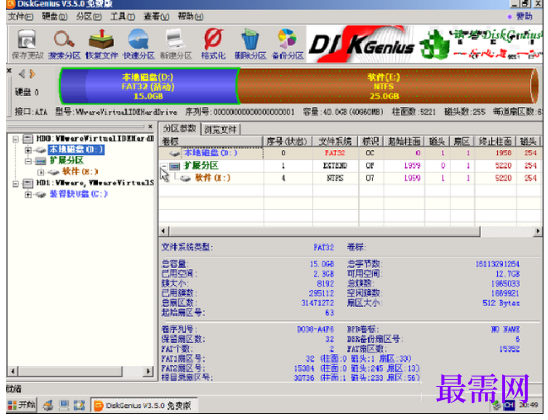Select the 分区参数 tab
This screenshot has width=548, height=420.
(180, 129)
